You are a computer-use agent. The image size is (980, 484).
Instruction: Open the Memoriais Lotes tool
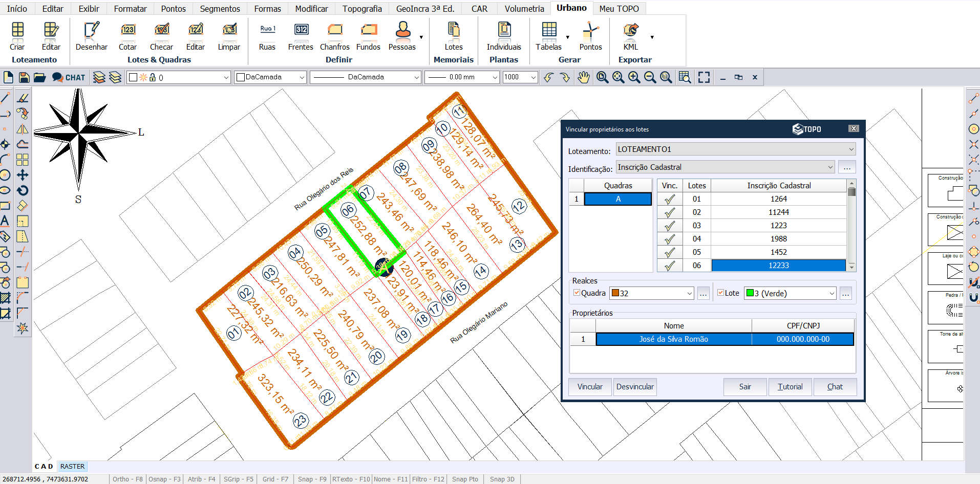[x=453, y=31]
